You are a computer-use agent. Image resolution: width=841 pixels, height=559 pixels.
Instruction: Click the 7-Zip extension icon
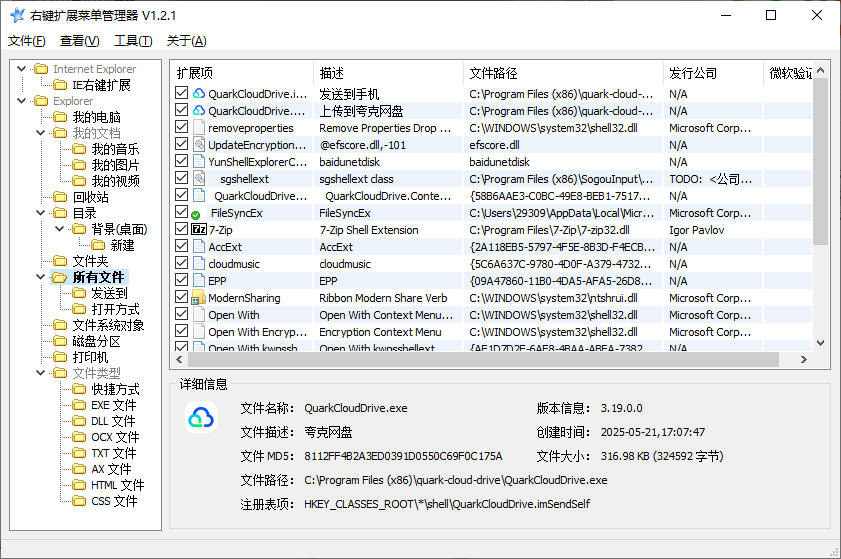pyautogui.click(x=199, y=230)
